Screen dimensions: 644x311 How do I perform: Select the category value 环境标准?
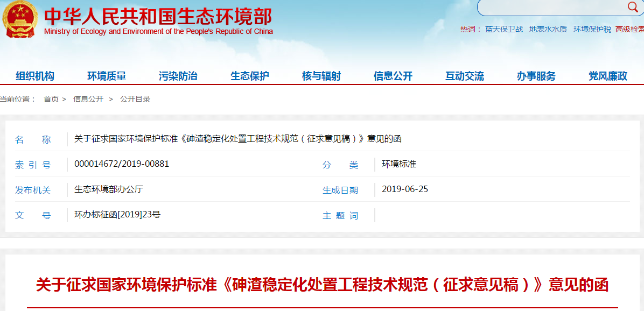[x=399, y=164]
